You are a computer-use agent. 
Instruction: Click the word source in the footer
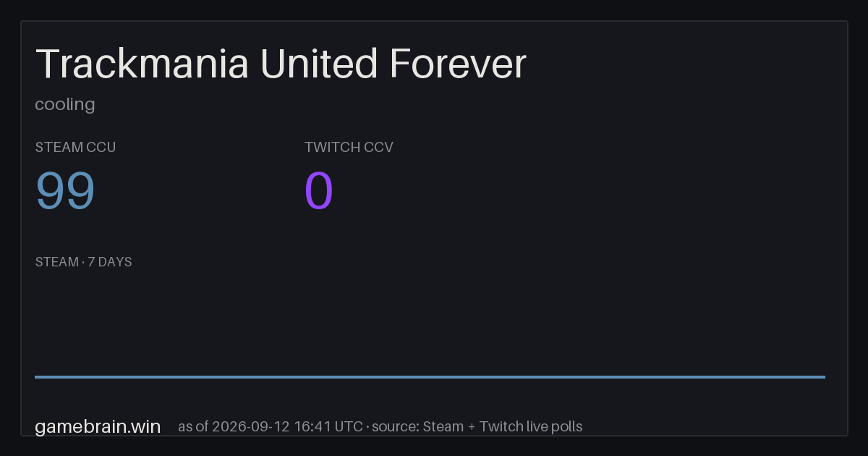[395, 426]
